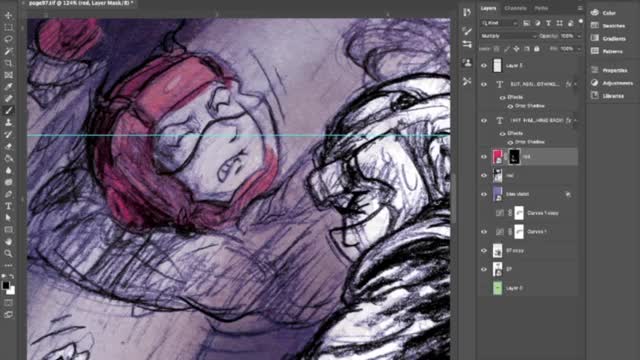Image resolution: width=640 pixels, height=360 pixels.
Task: Select the Paint Bucket tool
Action: click(8, 158)
